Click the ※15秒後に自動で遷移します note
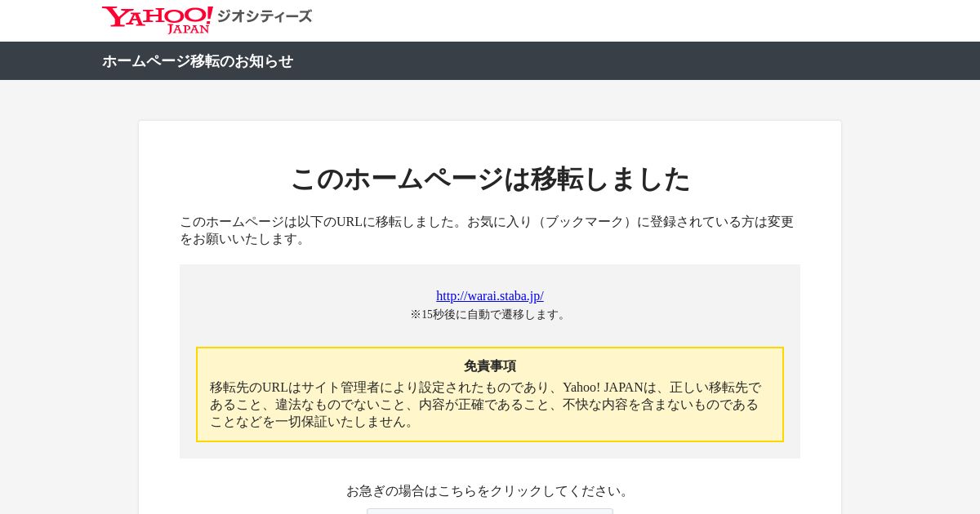Image resolution: width=980 pixels, height=514 pixels. coord(490,314)
